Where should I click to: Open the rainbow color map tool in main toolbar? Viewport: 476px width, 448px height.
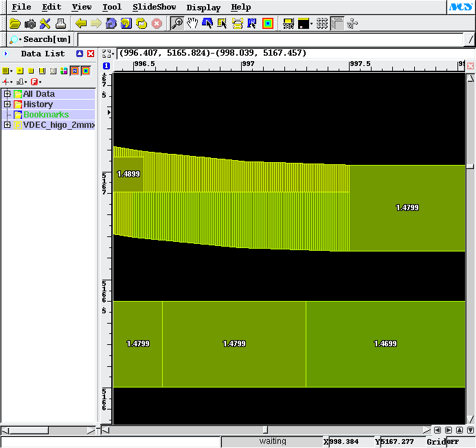[x=268, y=23]
